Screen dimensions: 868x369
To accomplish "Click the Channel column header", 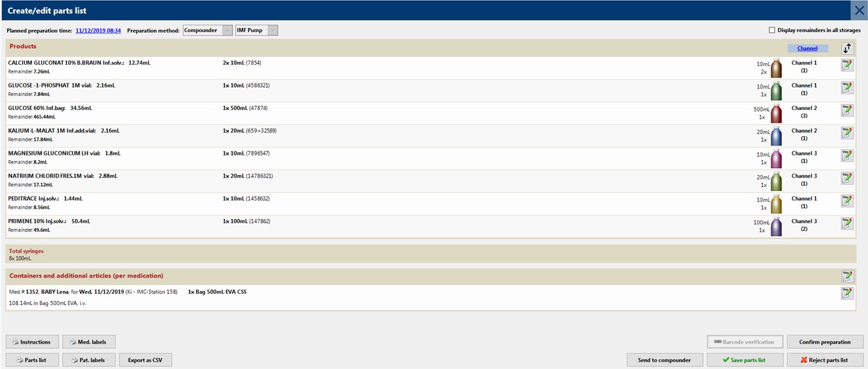I will coord(807,48).
